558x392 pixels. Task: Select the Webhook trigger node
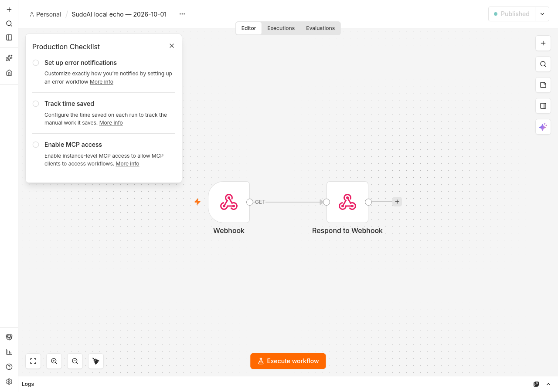coord(229,202)
